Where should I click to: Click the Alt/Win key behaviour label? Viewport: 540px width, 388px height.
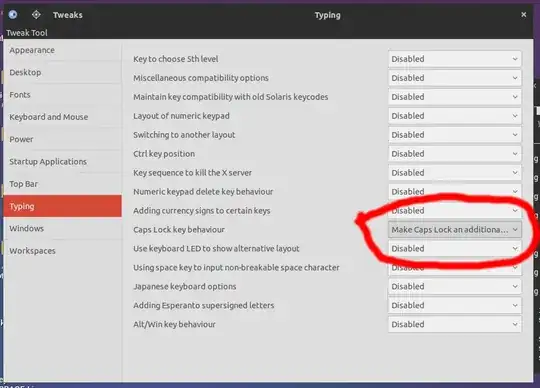174,324
